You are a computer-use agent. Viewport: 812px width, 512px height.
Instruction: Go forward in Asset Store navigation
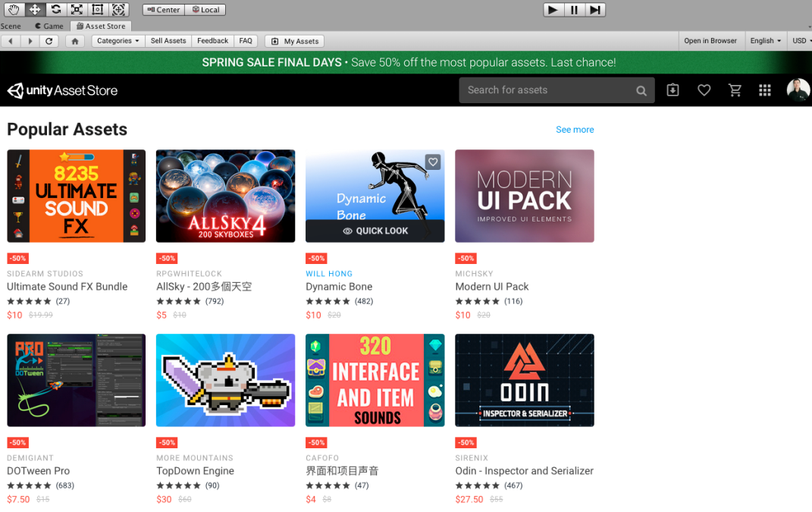pos(30,41)
